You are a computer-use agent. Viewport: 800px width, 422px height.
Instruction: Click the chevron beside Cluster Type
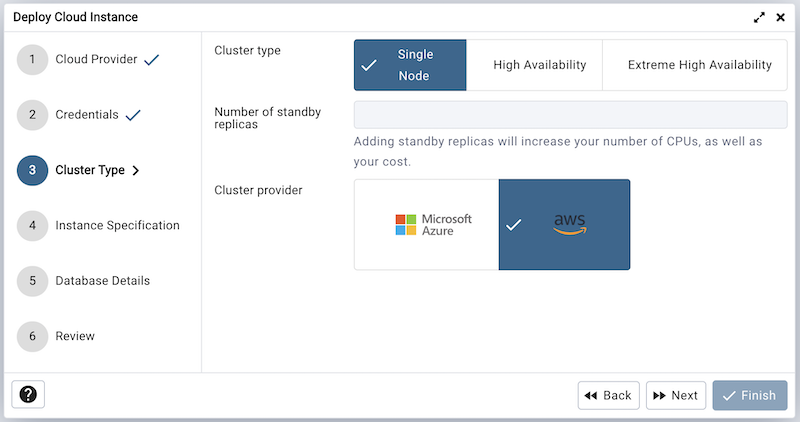(136, 170)
